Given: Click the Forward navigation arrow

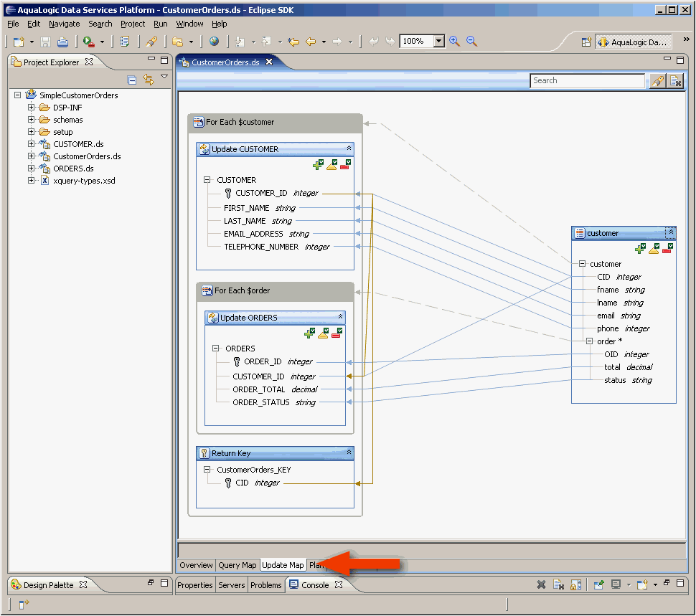Looking at the screenshot, I should (x=337, y=42).
